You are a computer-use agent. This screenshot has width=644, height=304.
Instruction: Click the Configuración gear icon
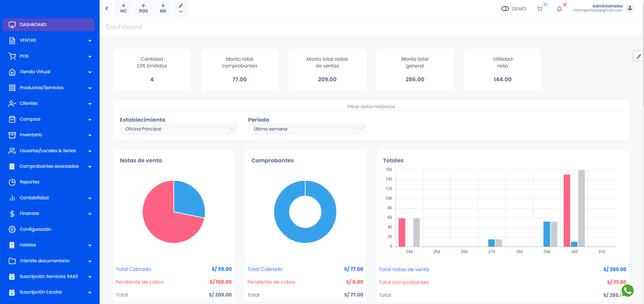pos(12,229)
